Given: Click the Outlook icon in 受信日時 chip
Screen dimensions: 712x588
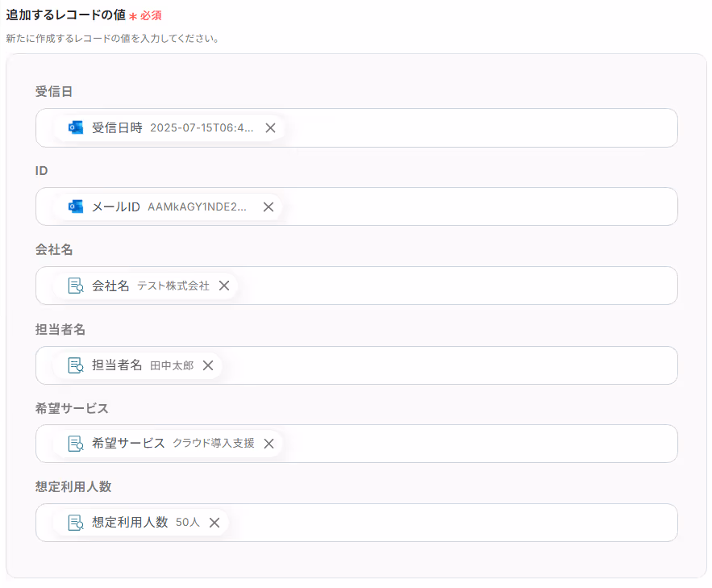Looking at the screenshot, I should (x=76, y=127).
